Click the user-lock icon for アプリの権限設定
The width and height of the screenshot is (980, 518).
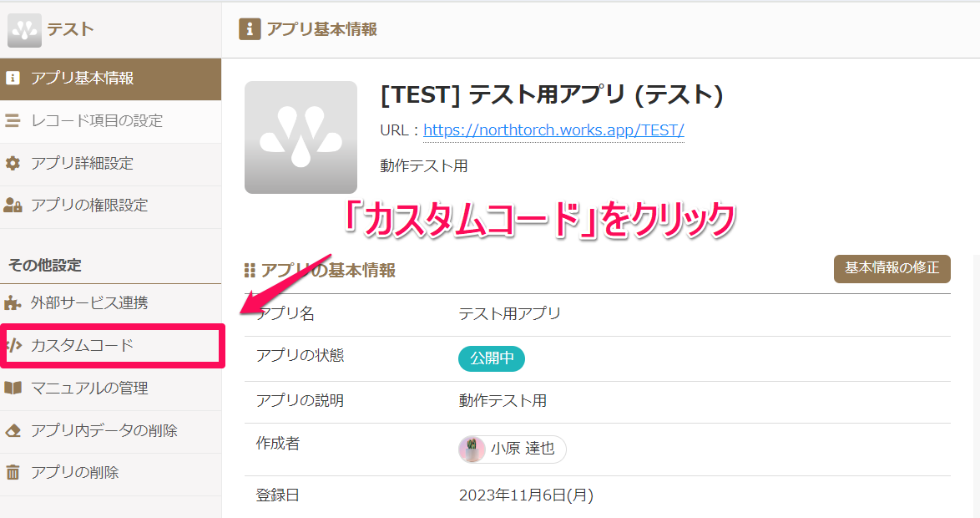click(x=13, y=206)
